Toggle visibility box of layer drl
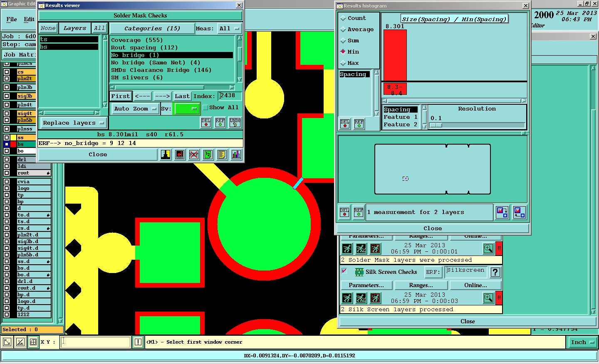This screenshot has height=364, width=599. (x=7, y=160)
